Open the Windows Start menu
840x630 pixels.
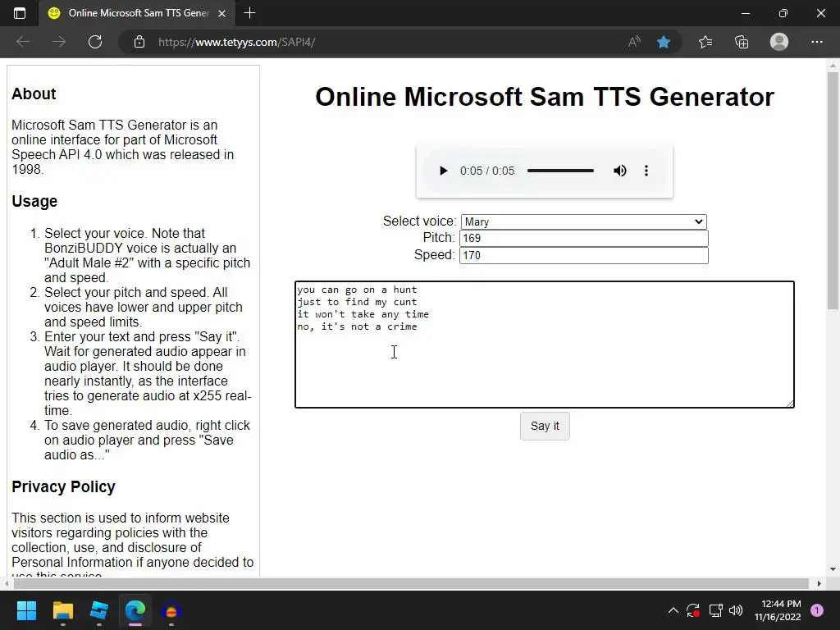[x=26, y=610]
